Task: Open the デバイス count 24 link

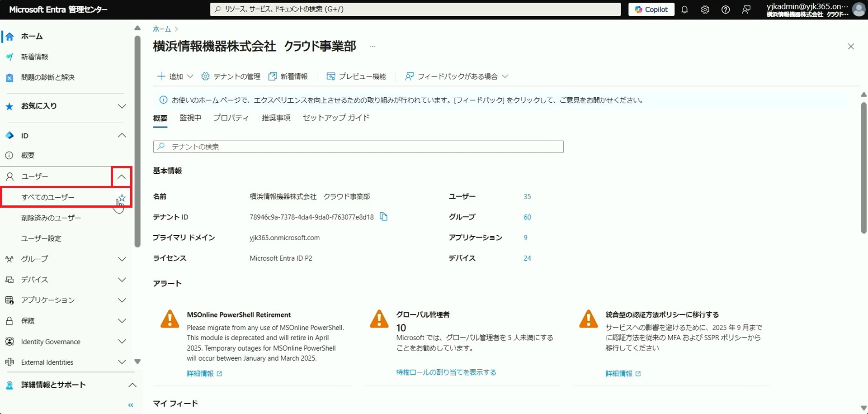Action: click(x=527, y=258)
